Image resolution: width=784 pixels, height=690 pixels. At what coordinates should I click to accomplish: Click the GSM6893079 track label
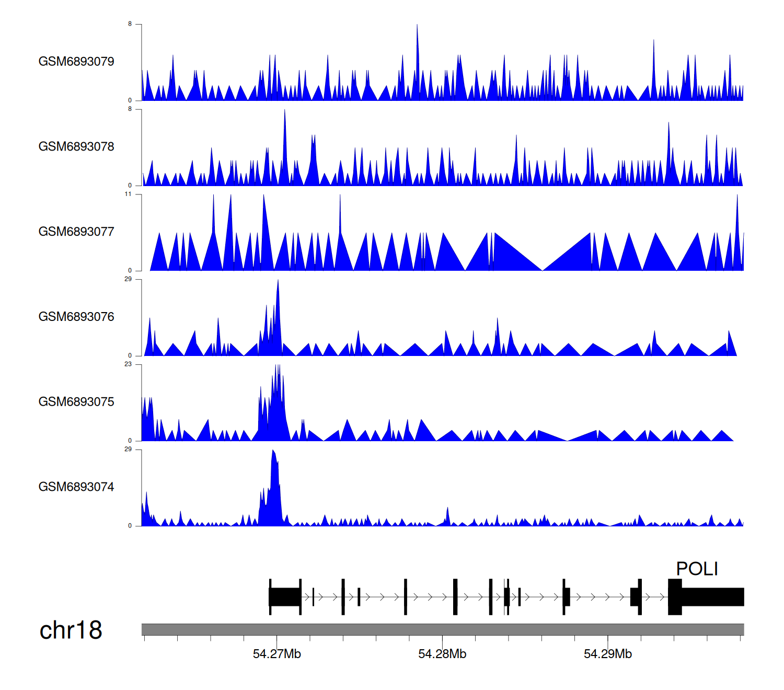[76, 61]
